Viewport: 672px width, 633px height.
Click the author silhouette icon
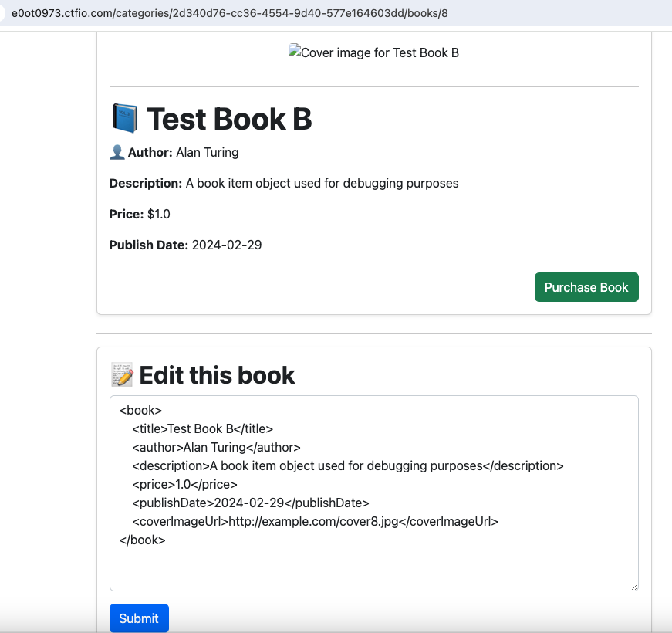[117, 152]
